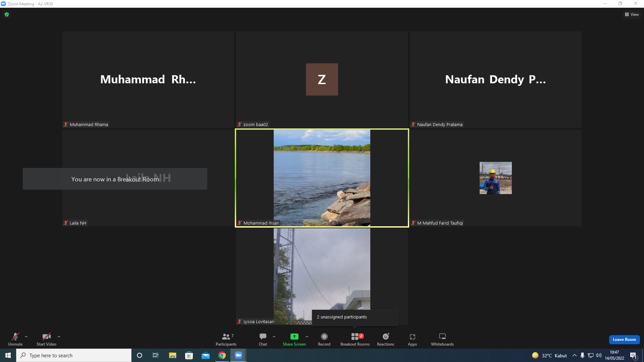Click the Windows Start button

[8, 355]
